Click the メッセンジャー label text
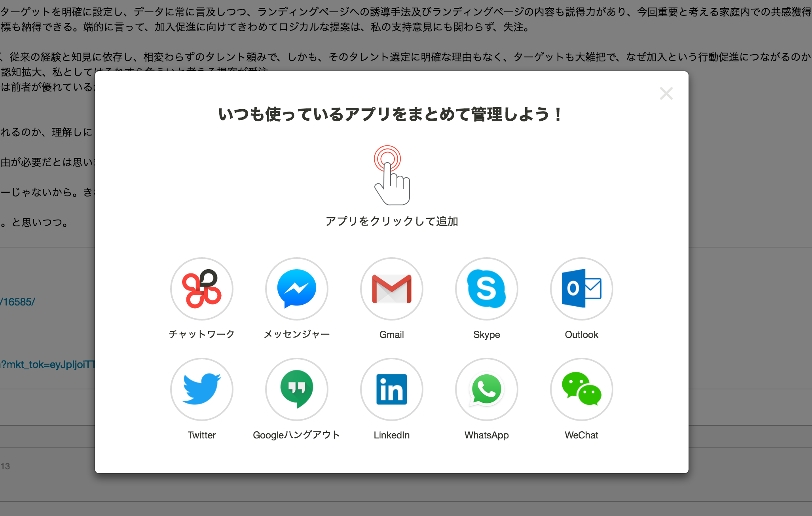Screen dimensions: 812x516 (x=297, y=334)
